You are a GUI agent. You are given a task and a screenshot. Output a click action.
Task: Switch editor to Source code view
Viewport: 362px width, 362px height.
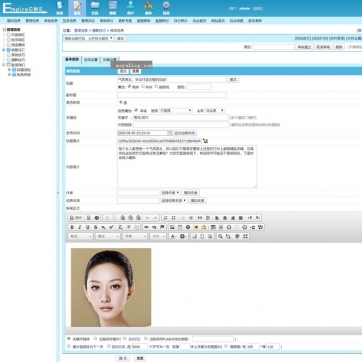[x=76, y=218]
